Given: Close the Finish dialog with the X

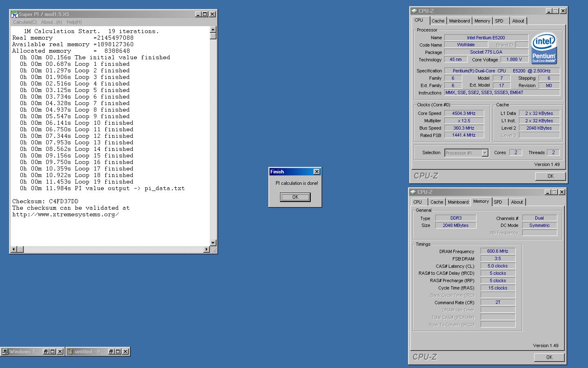Looking at the screenshot, I should pos(316,172).
